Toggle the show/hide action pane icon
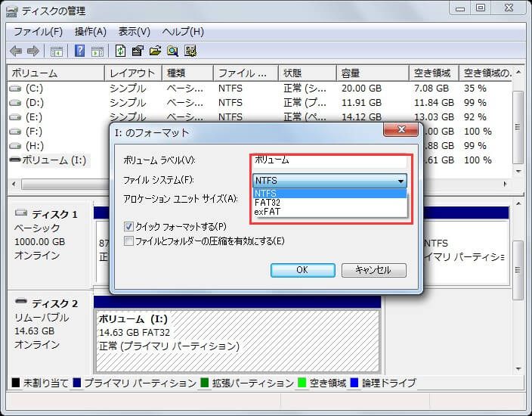The height and width of the screenshot is (416, 532). coord(97,51)
